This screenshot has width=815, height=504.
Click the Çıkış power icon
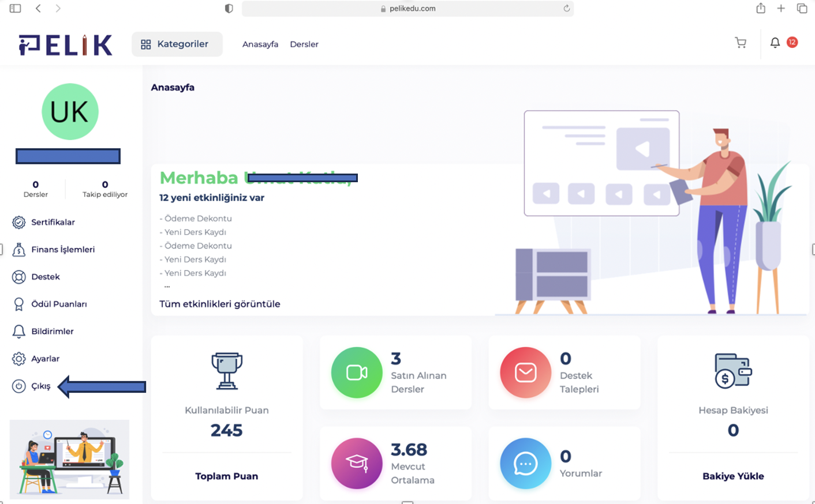click(x=19, y=386)
